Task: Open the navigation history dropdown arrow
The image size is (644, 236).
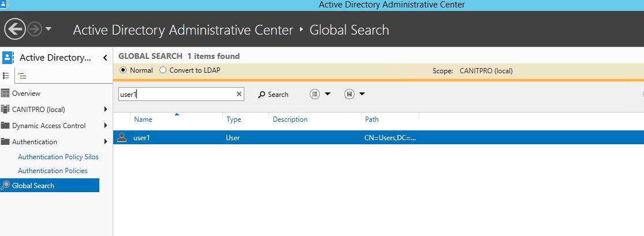Action: pos(49,29)
